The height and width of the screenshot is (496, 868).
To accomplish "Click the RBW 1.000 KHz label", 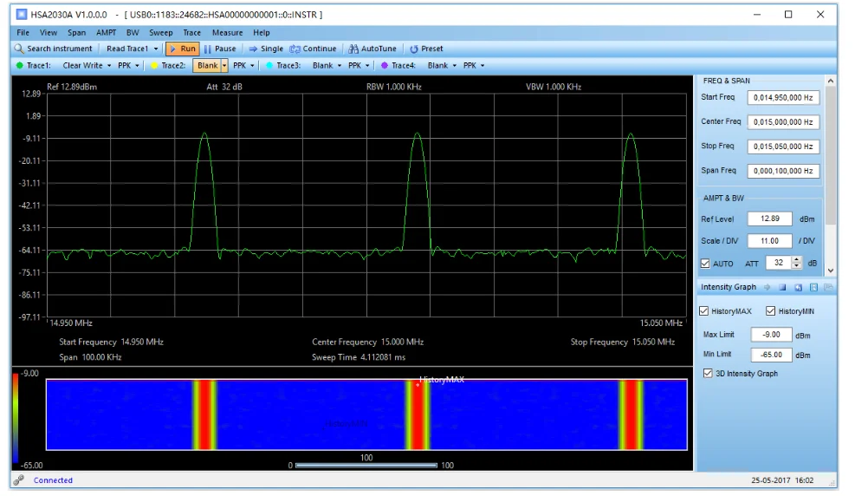I will click(x=393, y=87).
